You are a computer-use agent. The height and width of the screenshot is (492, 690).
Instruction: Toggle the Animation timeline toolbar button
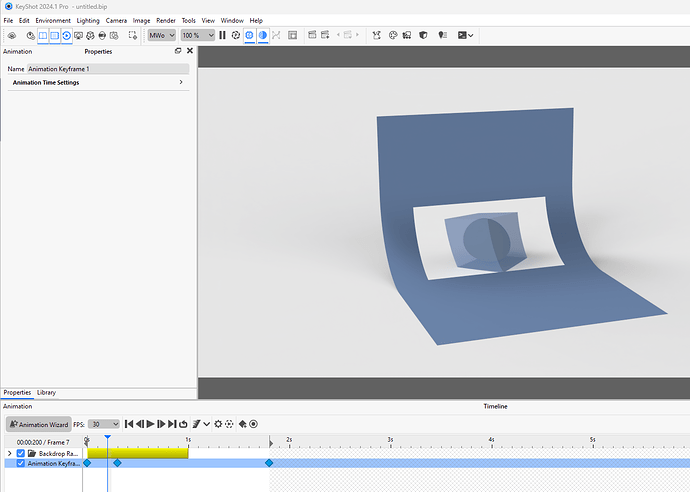point(66,35)
